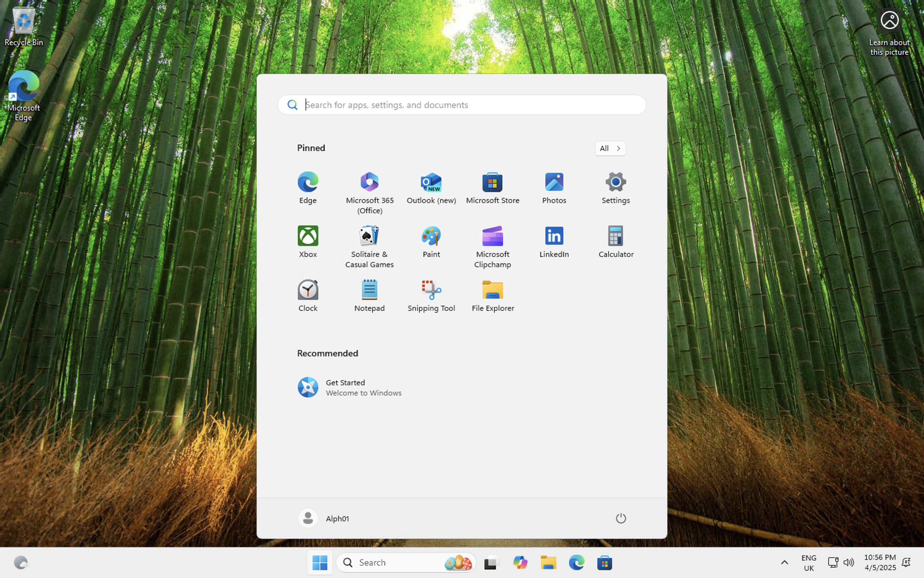Open the Clock app
Viewport: 924px width, 578px height.
click(308, 296)
